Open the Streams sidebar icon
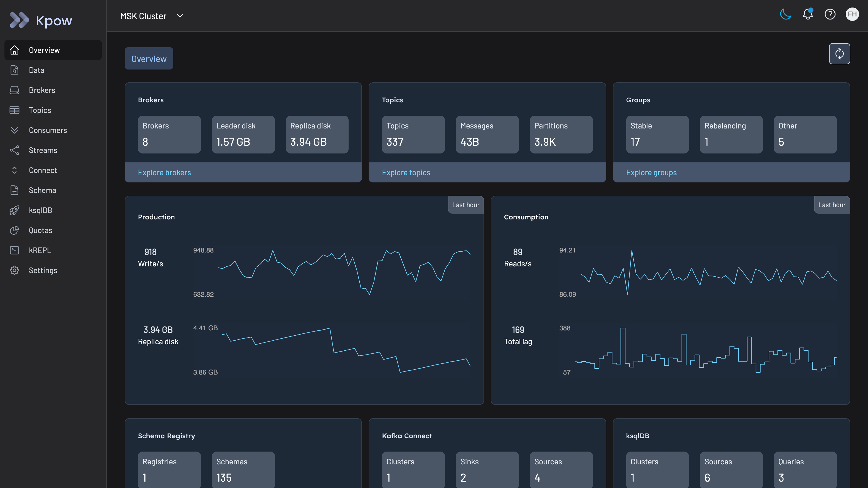 [x=14, y=150]
